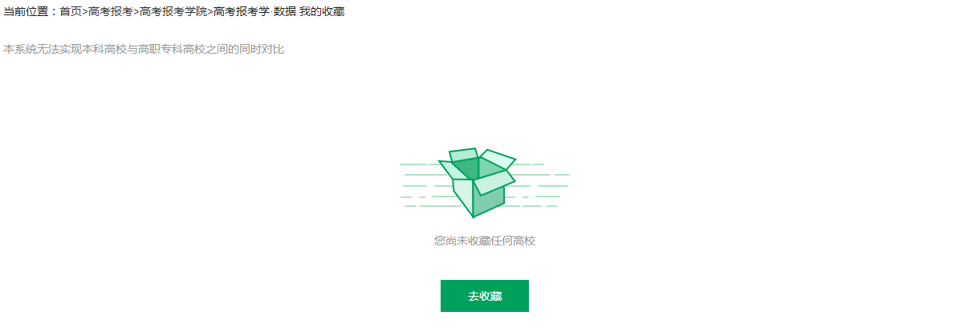Click the 本系统无法实现 comparison notice text
Viewport: 980px width, 332px height.
click(x=144, y=49)
